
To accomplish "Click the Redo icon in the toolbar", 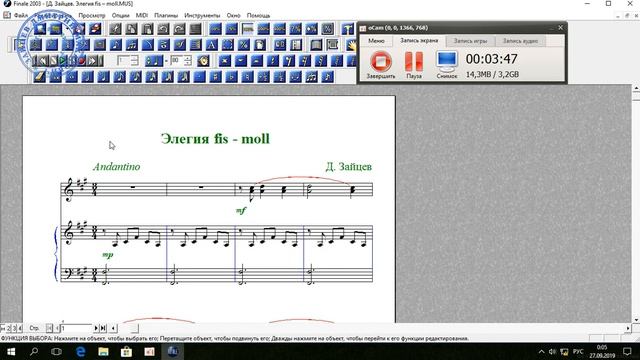I will pos(179,29).
